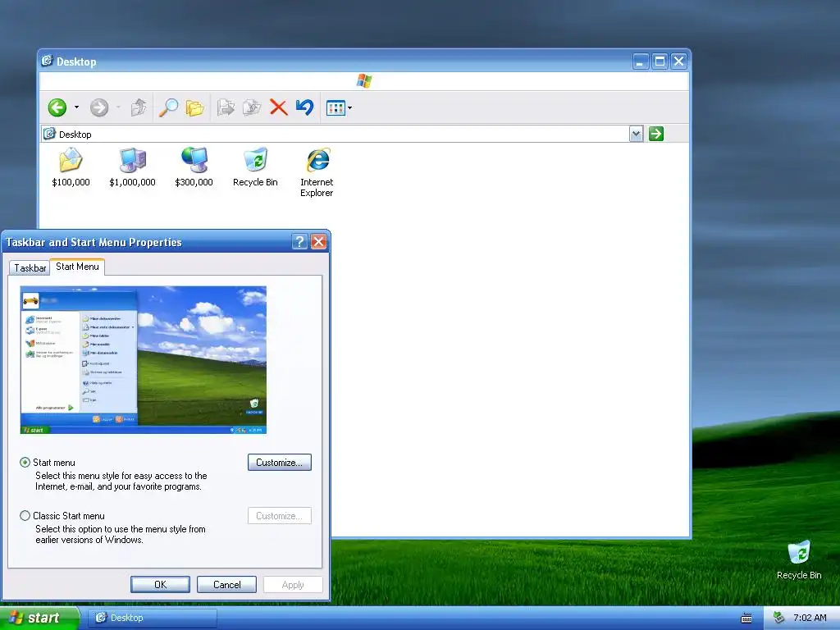The width and height of the screenshot is (840, 630).
Task: Click disabled Customize button for Classic Start menu
Action: click(x=280, y=515)
